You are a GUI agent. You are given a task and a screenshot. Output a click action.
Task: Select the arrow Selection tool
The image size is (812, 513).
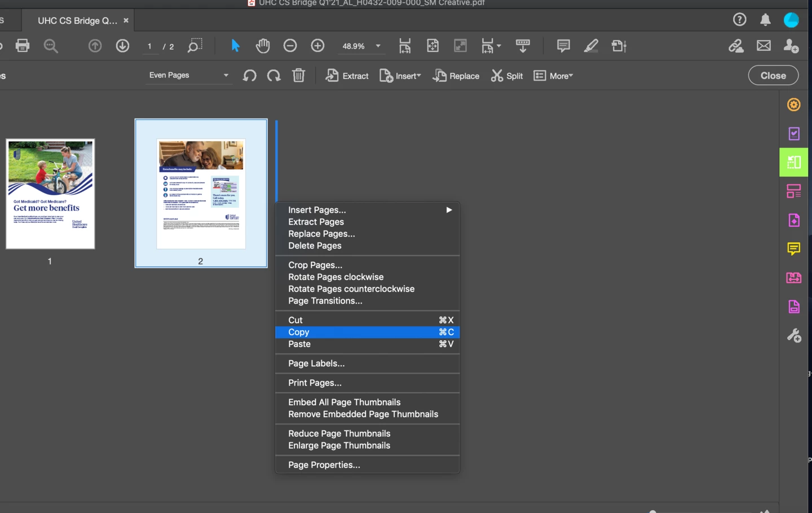pyautogui.click(x=236, y=46)
